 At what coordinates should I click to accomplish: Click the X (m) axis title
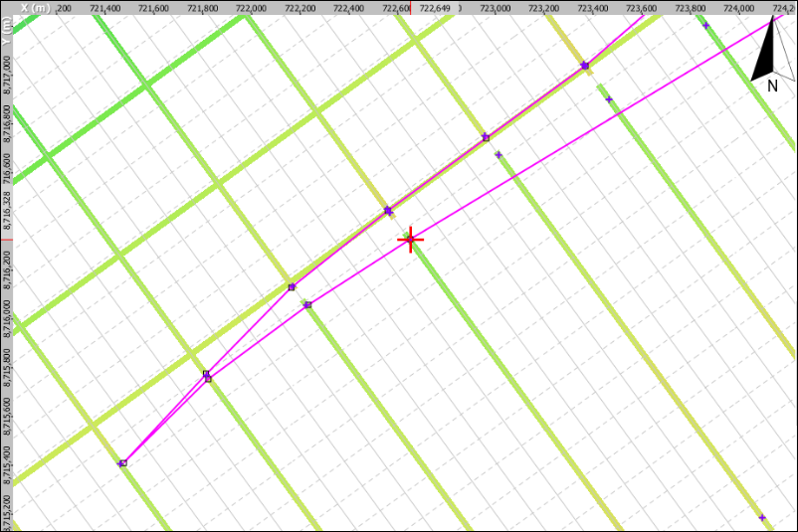click(x=35, y=8)
